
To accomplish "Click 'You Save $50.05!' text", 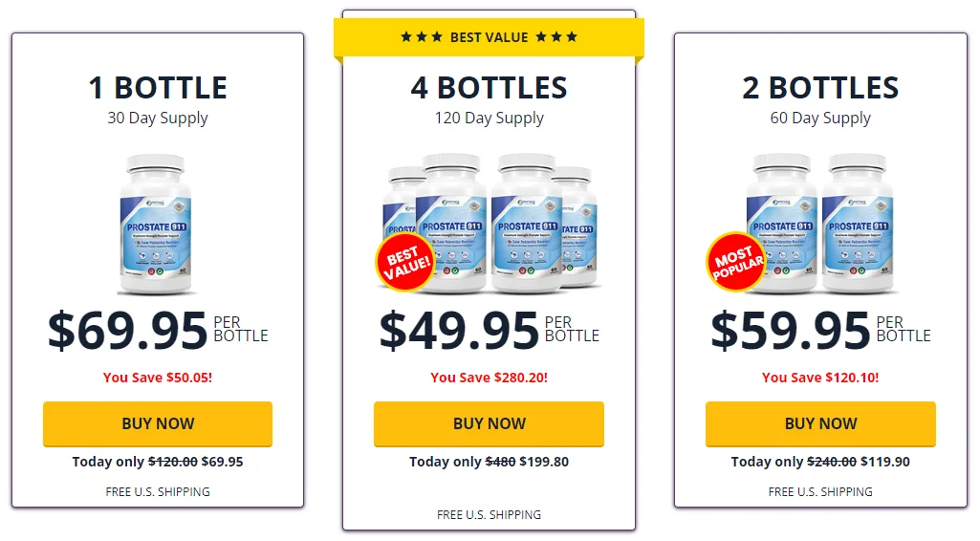I will 158,378.
